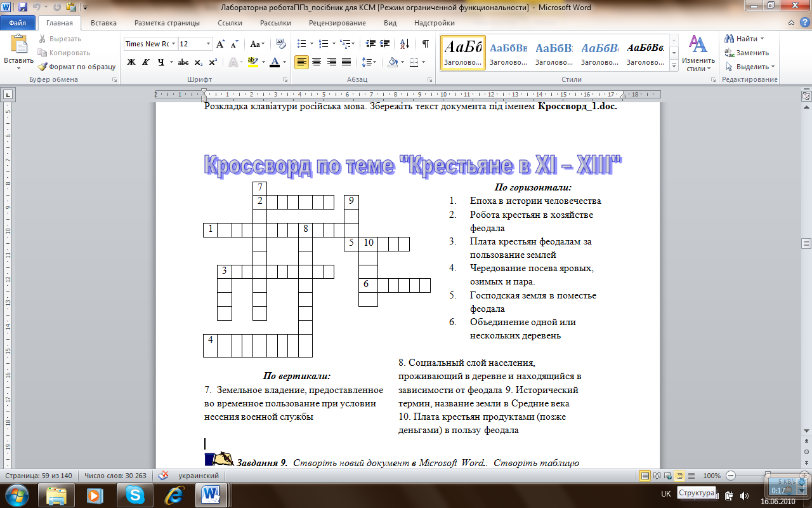
Task: Switch to Full Screen Reading view in the status bar
Action: tap(657, 475)
